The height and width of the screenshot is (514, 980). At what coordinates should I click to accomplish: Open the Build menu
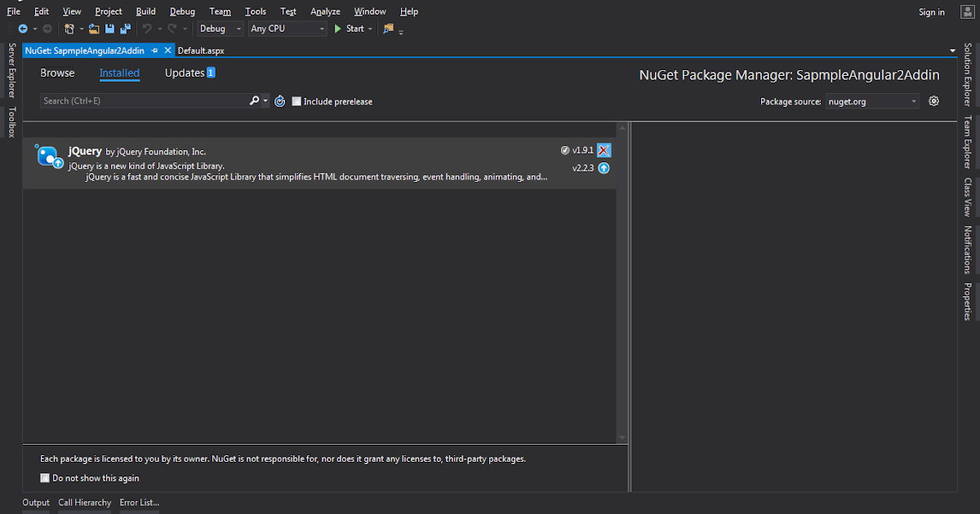[145, 11]
